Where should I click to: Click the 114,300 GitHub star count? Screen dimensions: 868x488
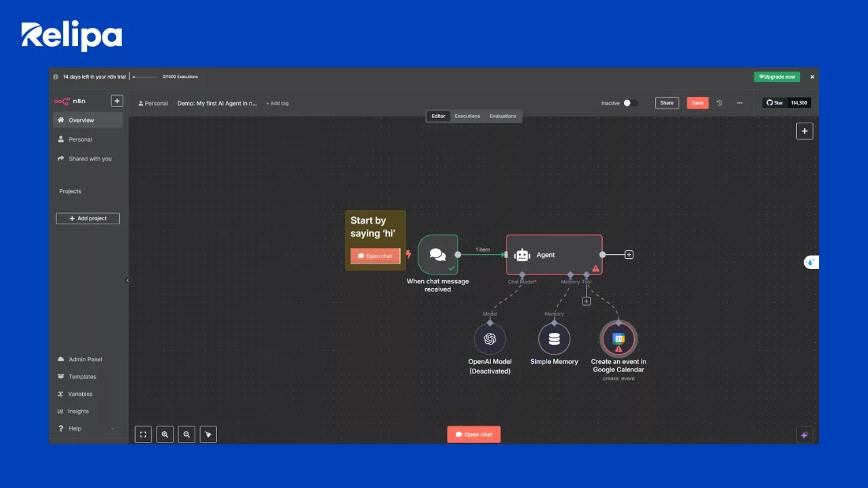(799, 103)
